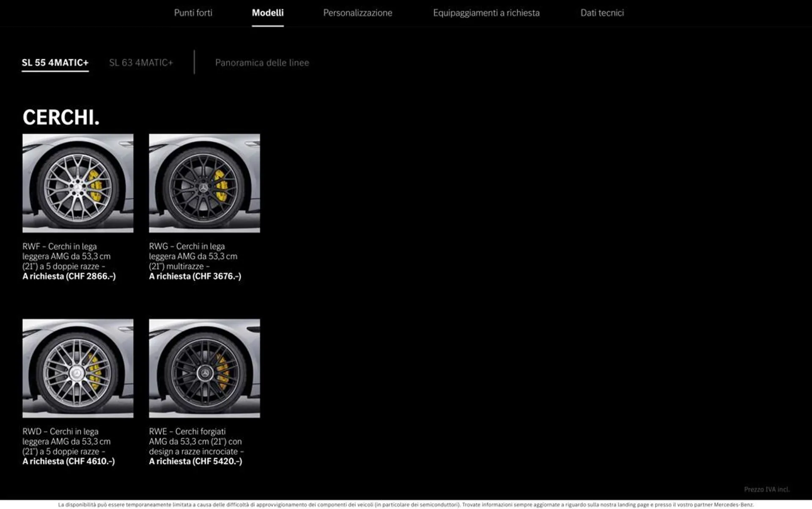This screenshot has width=812, height=509.
Task: View the RWE forged cross-spoke wheel image
Action: coord(204,369)
